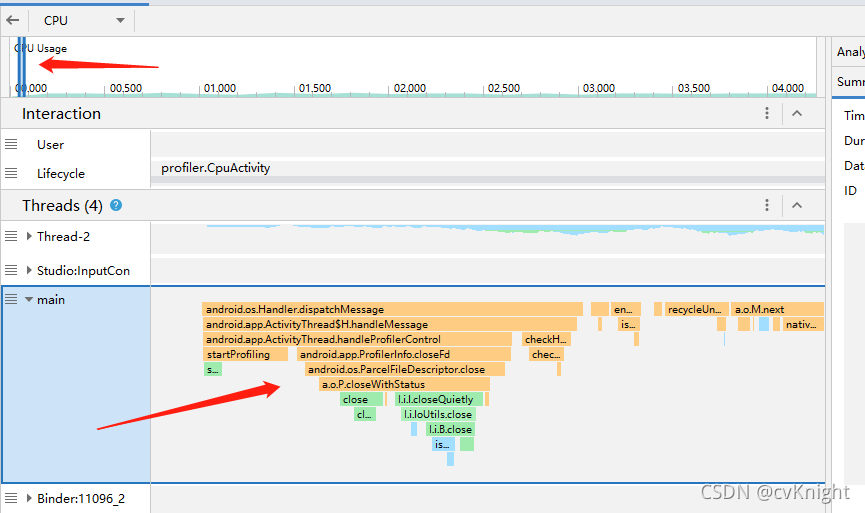Image resolution: width=865 pixels, height=513 pixels.
Task: Select the l.i.B.close call bar
Action: click(x=451, y=429)
